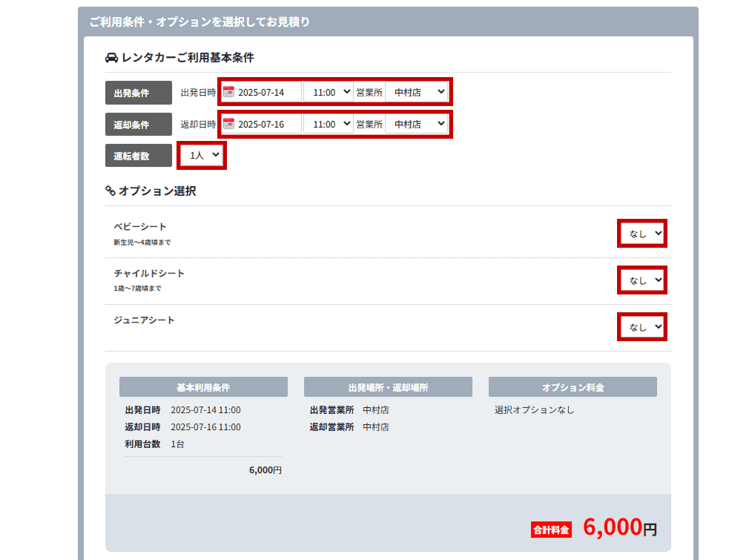Click the car icon beside レンタカーご利用基本条件
The image size is (752, 560).
coord(111,58)
